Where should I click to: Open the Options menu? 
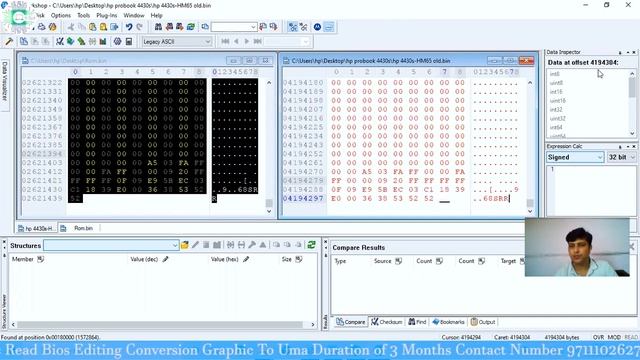[x=61, y=15]
